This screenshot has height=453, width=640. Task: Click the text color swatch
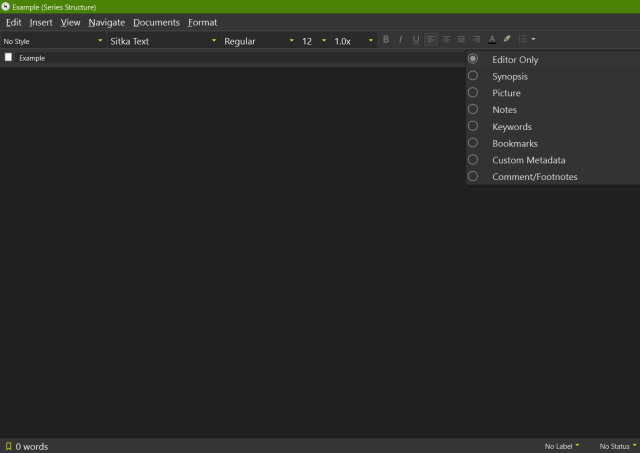click(x=492, y=40)
